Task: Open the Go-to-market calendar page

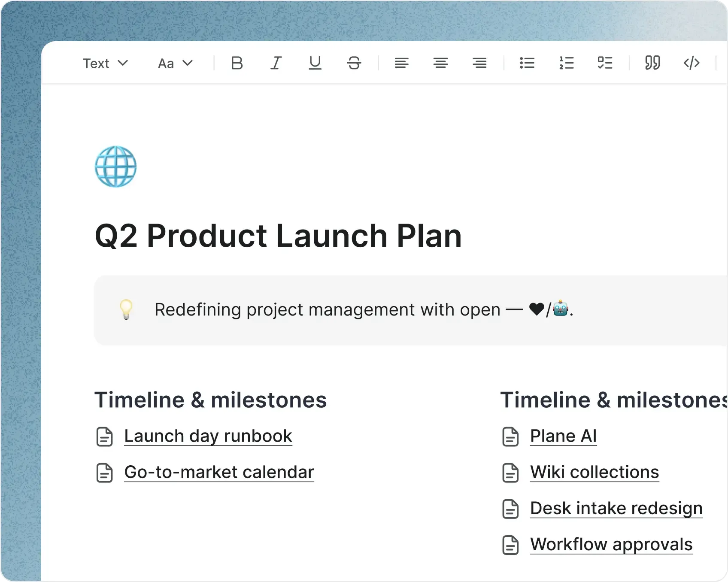Action: pos(219,472)
